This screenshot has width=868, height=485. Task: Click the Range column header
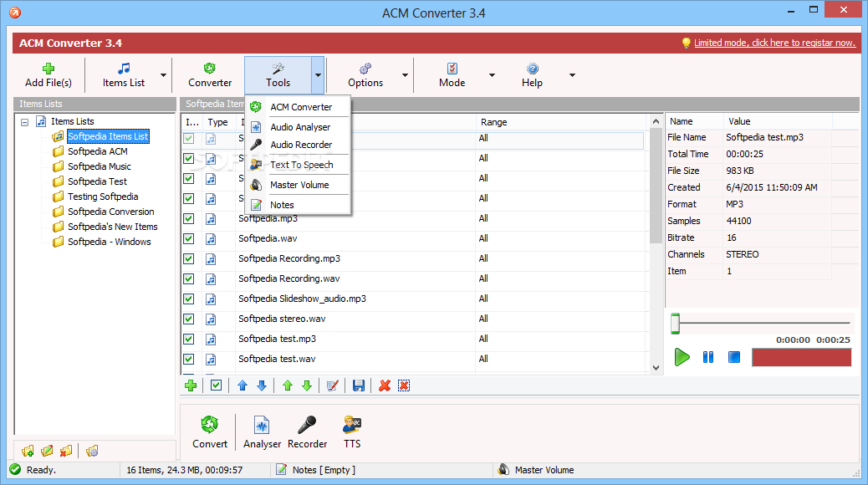point(561,122)
